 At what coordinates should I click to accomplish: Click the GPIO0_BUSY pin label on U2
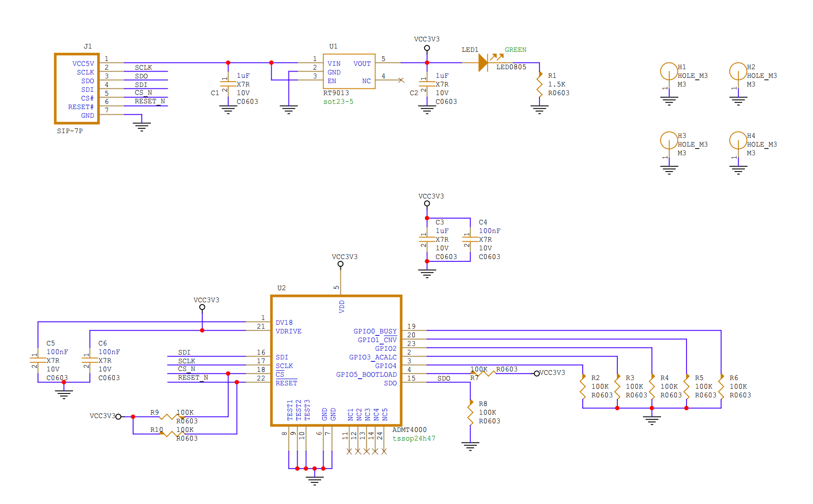(375, 331)
